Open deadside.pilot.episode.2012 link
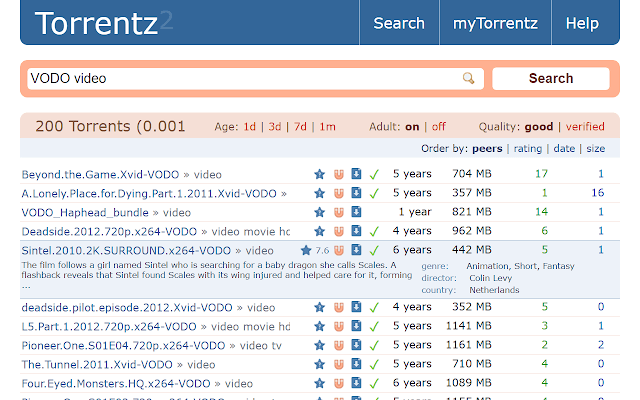Image resolution: width=640 pixels, height=400 pixels. (127, 308)
